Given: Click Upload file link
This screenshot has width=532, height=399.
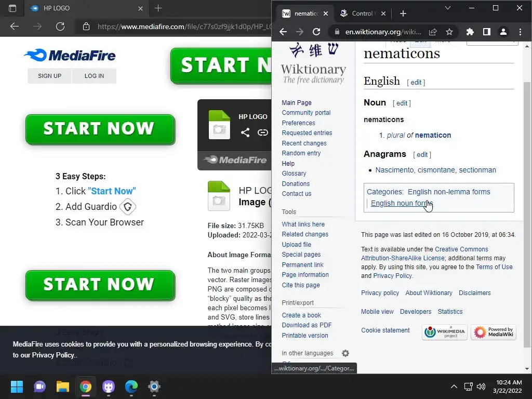Looking at the screenshot, I should tap(296, 245).
